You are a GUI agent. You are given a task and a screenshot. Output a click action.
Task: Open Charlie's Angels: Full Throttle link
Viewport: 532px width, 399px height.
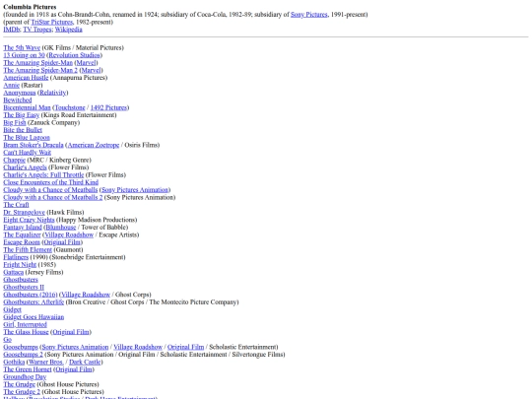pos(43,174)
